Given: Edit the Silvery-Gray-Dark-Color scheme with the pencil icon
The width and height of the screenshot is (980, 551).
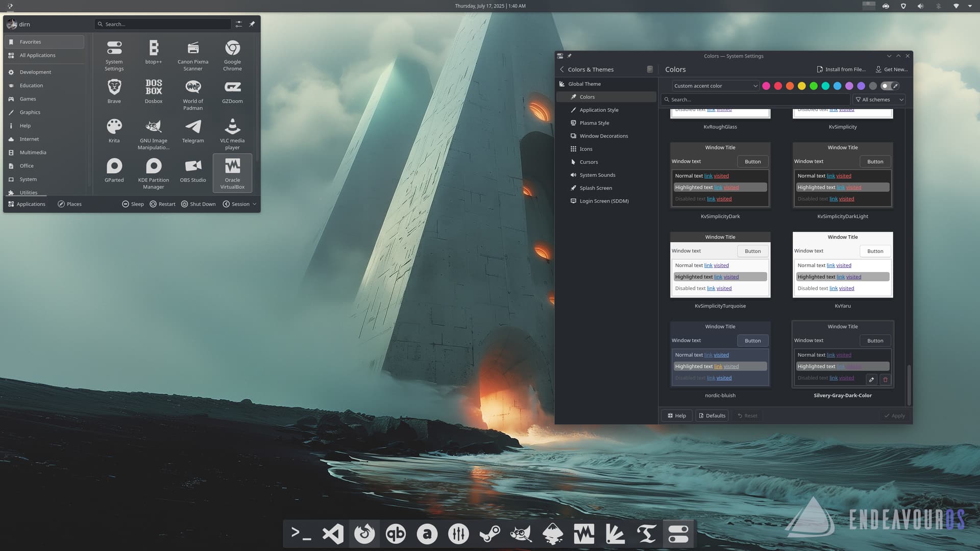Looking at the screenshot, I should 872,380.
